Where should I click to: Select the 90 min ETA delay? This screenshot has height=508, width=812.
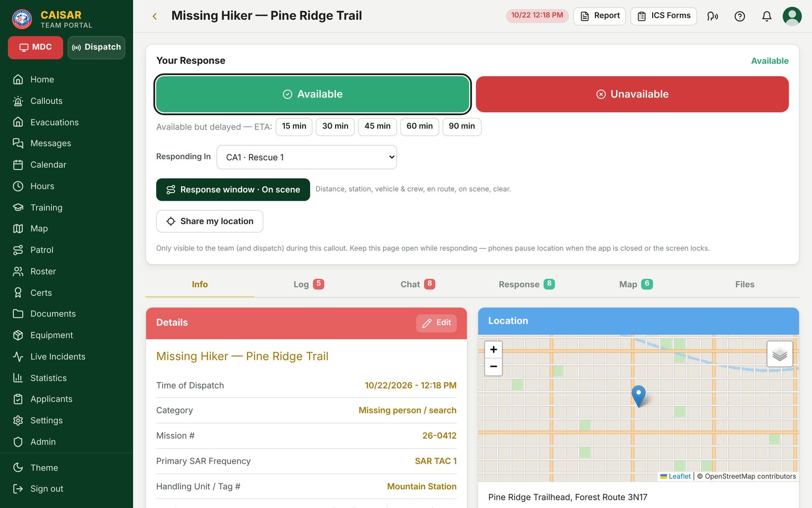pos(462,126)
